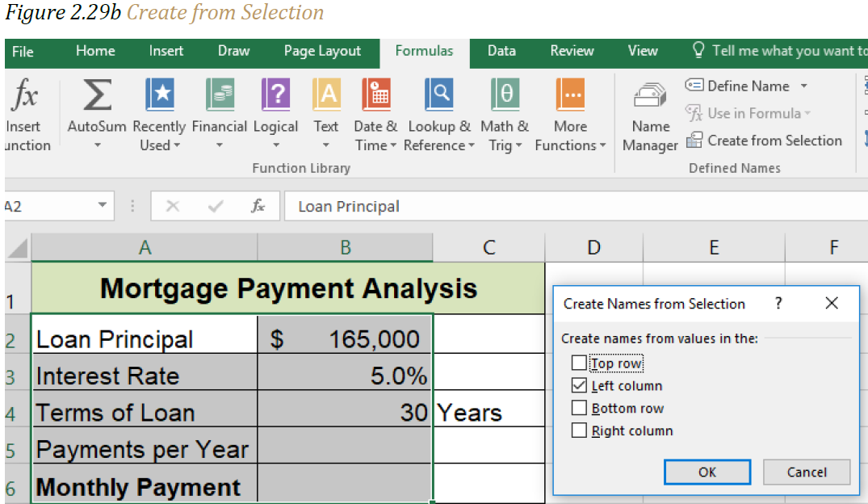Image resolution: width=868 pixels, height=504 pixels.
Task: Select column E header
Action: point(714,247)
